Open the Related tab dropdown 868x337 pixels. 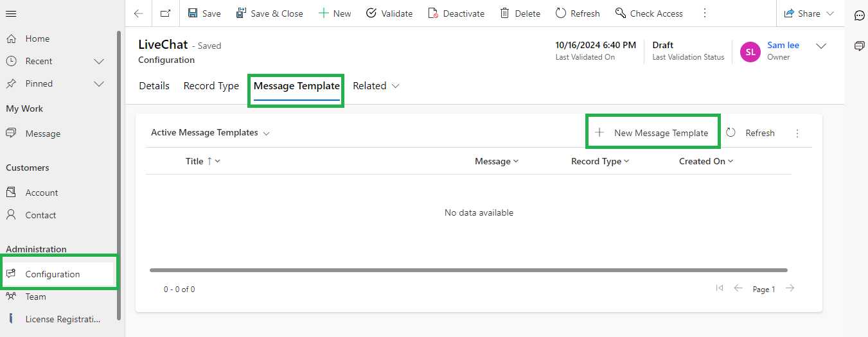376,86
